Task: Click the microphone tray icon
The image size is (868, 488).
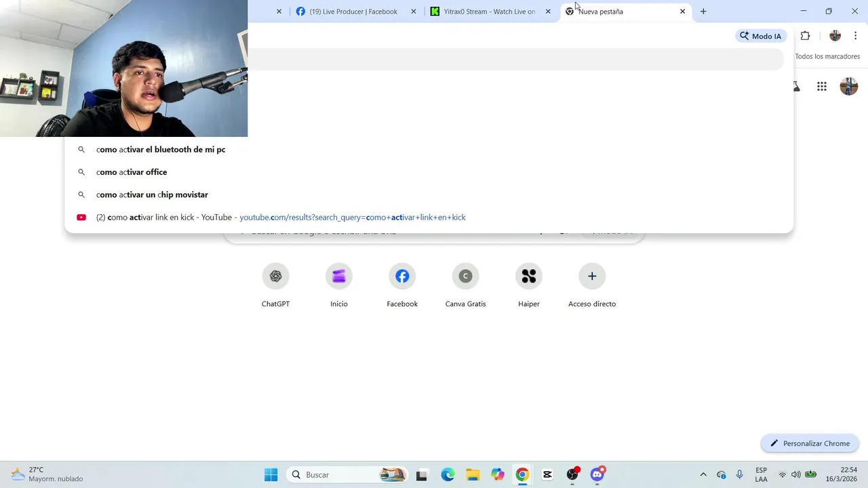Action: click(x=739, y=474)
